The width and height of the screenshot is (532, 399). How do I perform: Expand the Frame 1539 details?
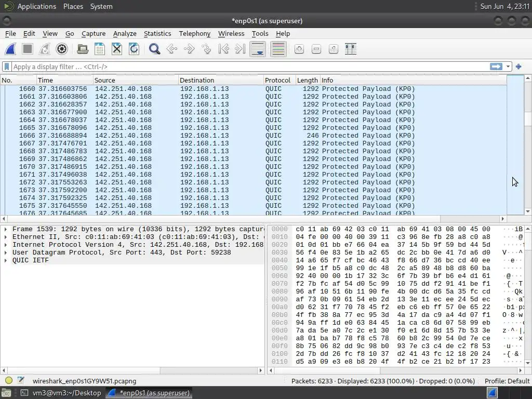pyautogui.click(x=5, y=229)
